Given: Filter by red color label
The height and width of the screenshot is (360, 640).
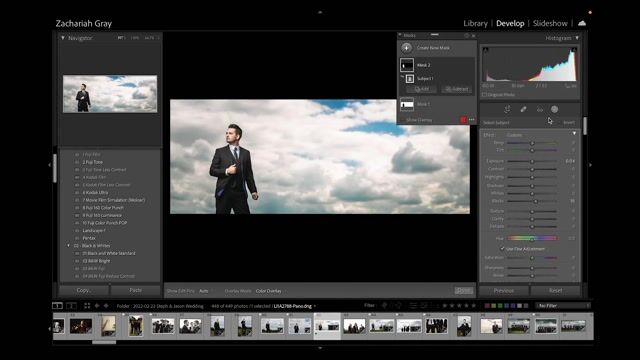Looking at the screenshot, I should tap(487, 305).
